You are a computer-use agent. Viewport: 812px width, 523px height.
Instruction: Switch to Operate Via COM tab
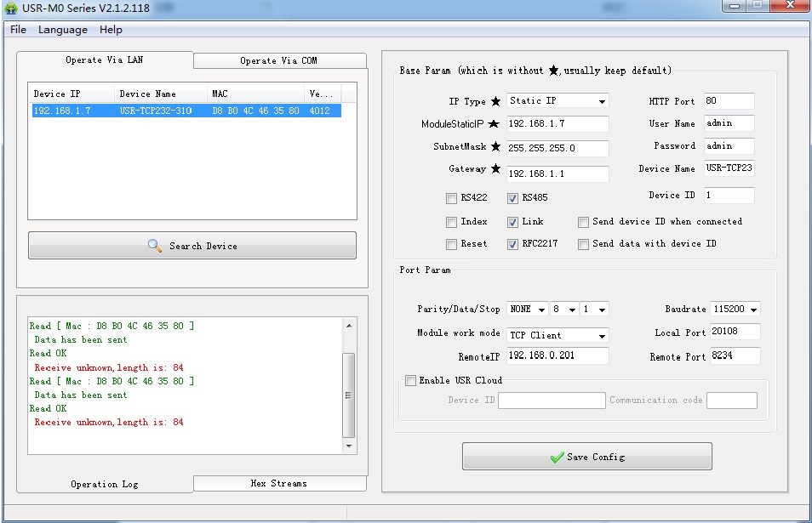pos(280,60)
